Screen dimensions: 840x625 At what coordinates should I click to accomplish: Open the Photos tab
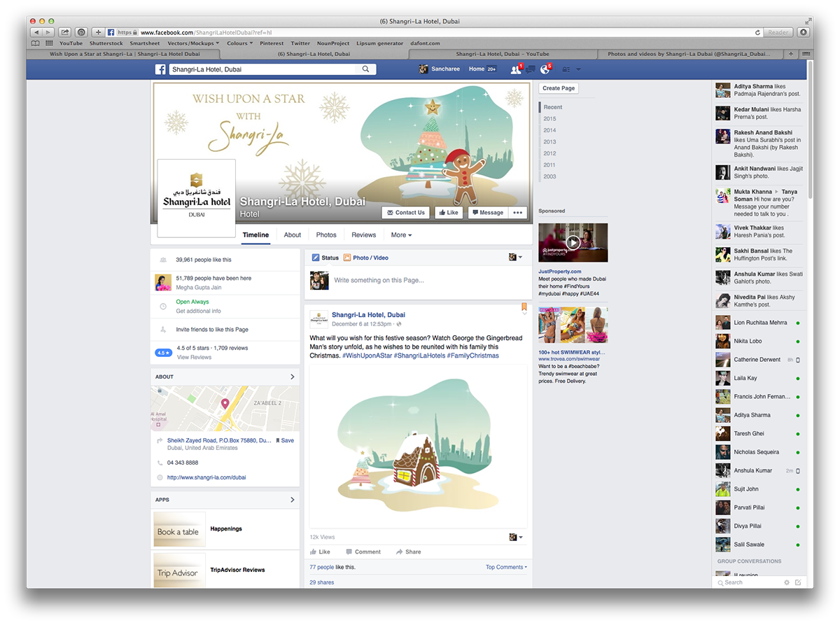[x=326, y=235]
